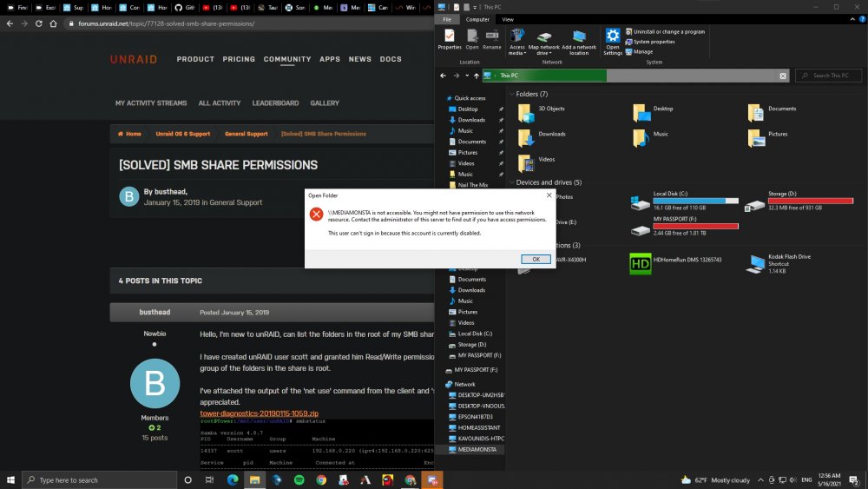The width and height of the screenshot is (868, 489).
Task: Click the Search This PC box
Action: (829, 76)
